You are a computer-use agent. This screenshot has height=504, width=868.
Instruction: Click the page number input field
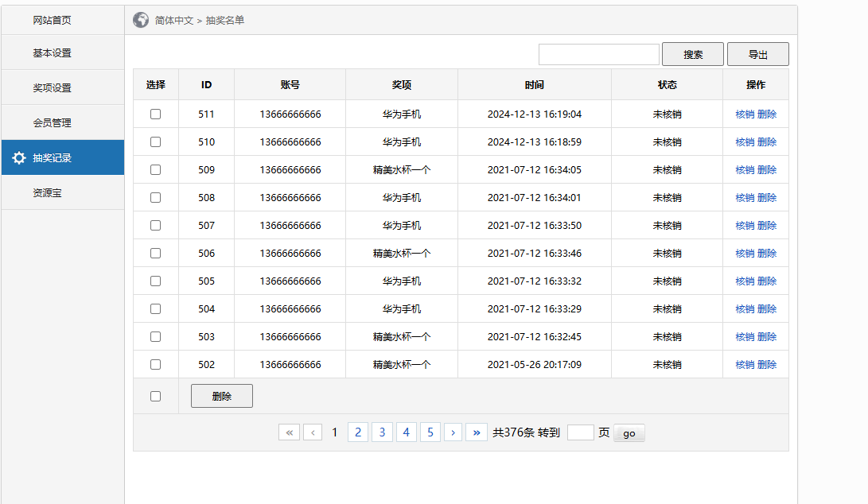581,432
